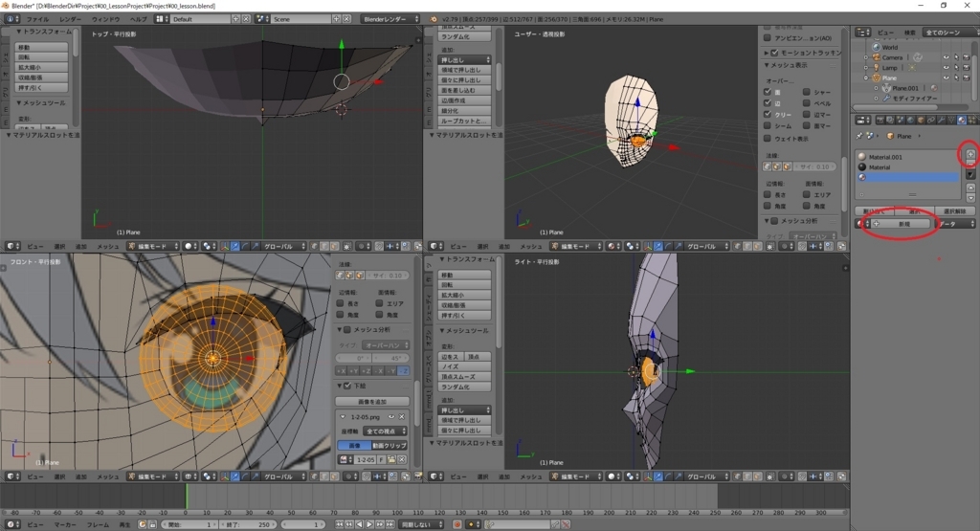Click 画像を追加 button
This screenshot has height=531, width=980.
click(x=372, y=401)
